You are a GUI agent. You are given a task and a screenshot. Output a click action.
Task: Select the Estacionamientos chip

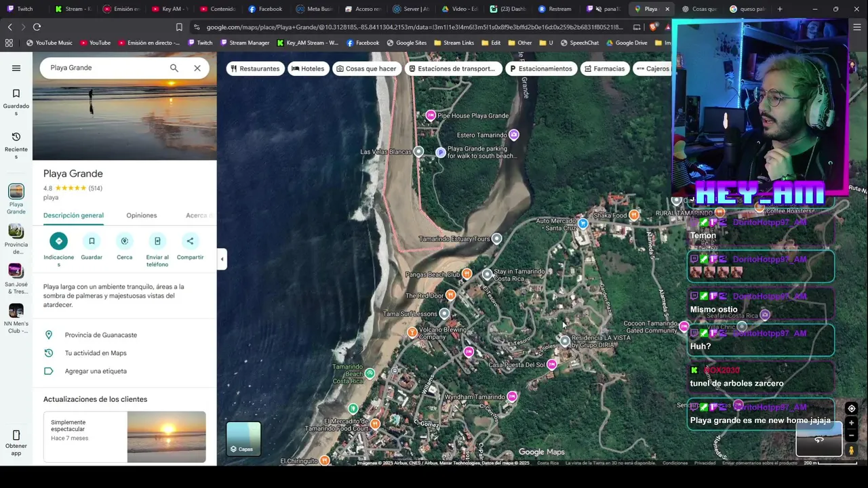541,68
